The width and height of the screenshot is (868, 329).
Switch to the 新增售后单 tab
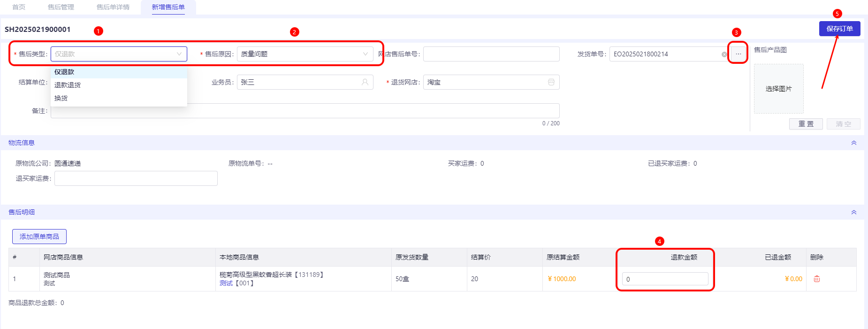coord(168,7)
